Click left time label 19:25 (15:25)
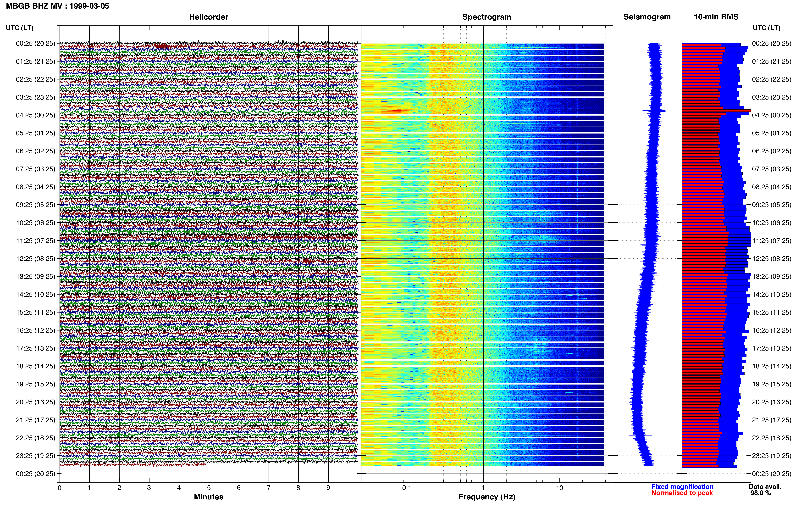Screen dimensions: 812x508 tap(35, 384)
